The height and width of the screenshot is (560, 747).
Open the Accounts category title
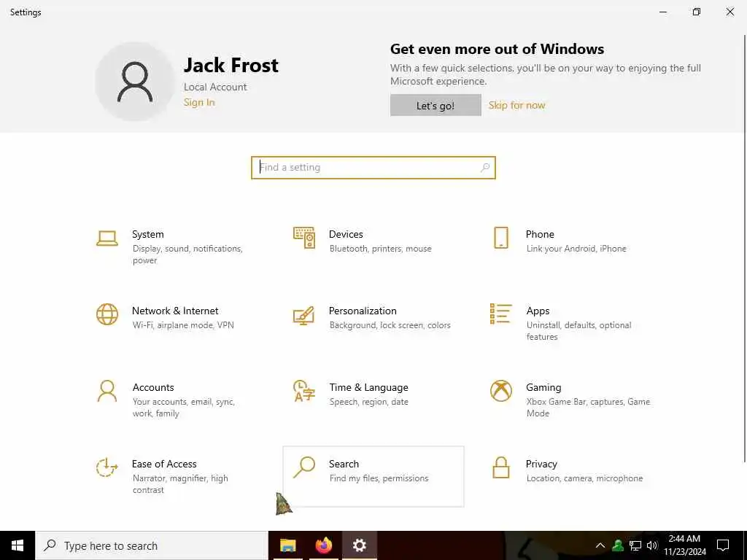click(x=153, y=388)
